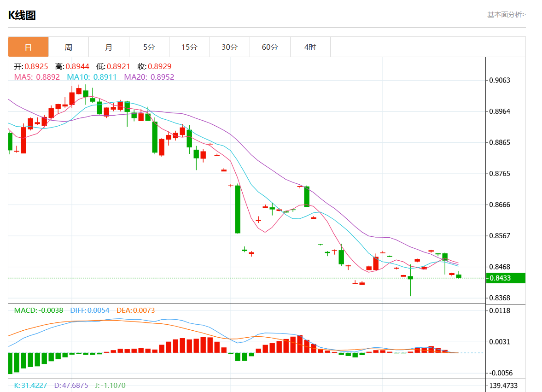Click the DIFF:0.0054 indicator label
The height and width of the screenshot is (392, 542).
90,310
